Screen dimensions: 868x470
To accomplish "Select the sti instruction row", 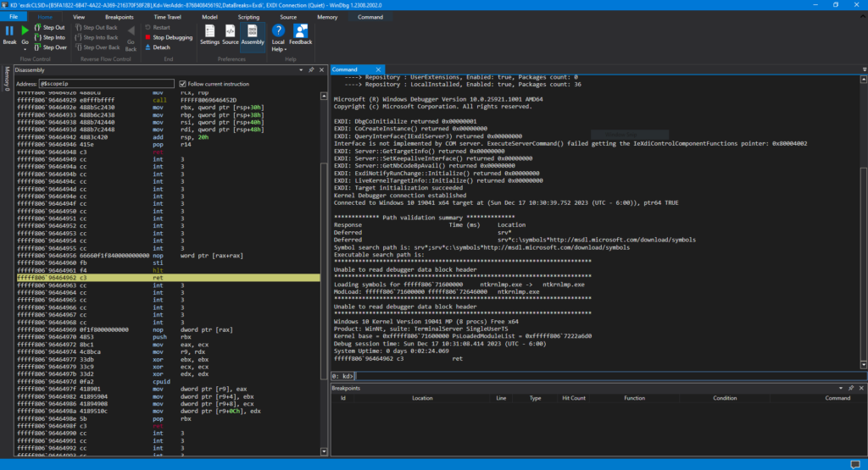I will 168,263.
